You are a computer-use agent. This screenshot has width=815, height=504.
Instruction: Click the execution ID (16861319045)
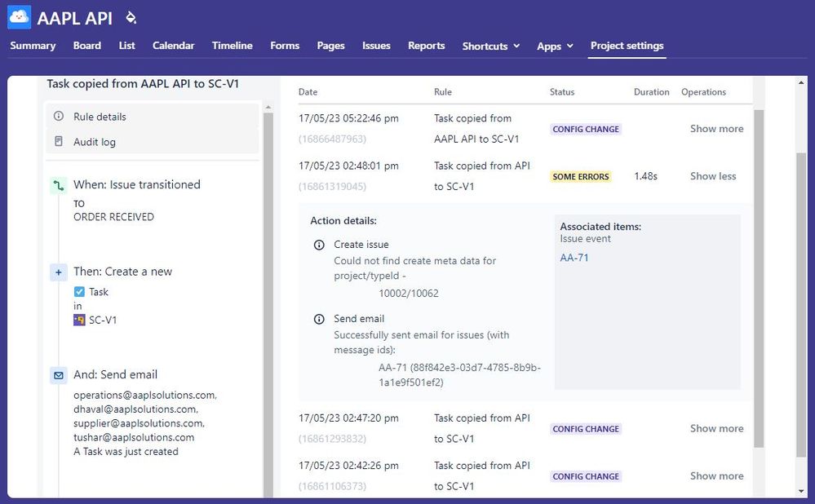pyautogui.click(x=332, y=187)
